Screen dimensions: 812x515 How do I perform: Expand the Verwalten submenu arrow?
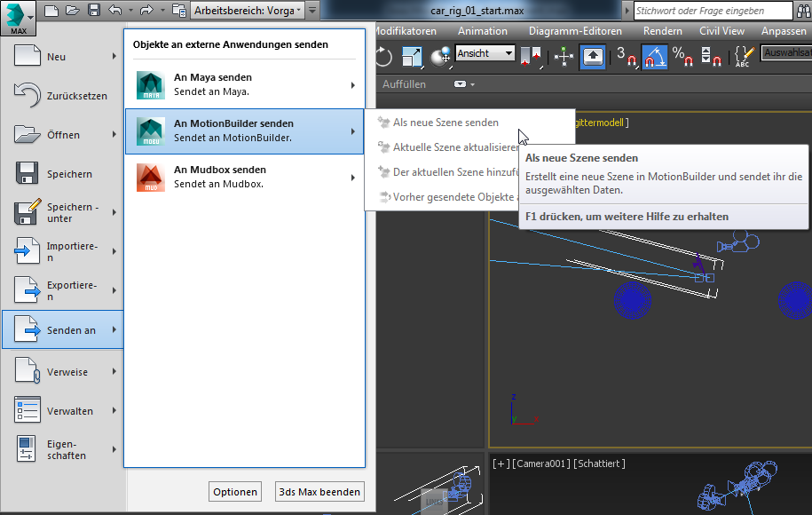114,410
